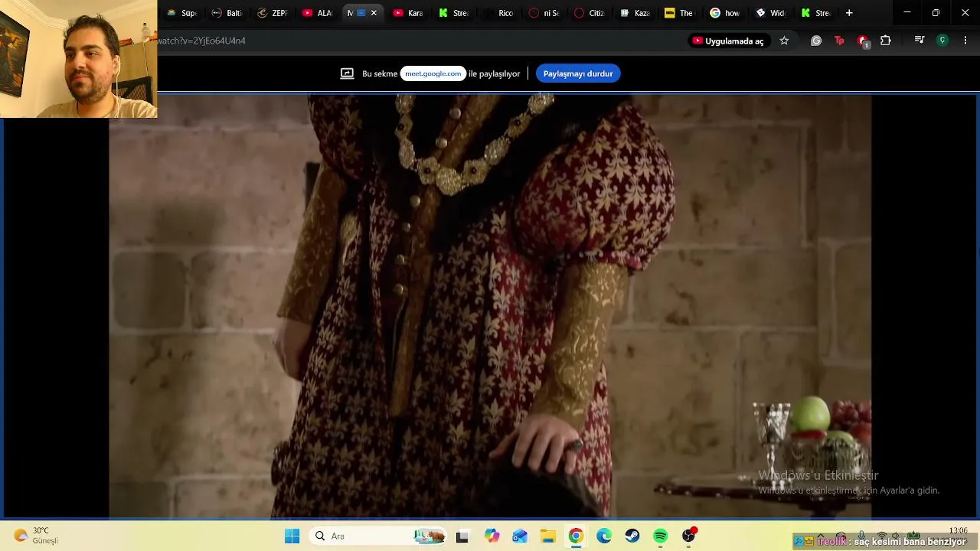The image size is (980, 551).
Task: Switch to the Google how tab
Action: 725,13
